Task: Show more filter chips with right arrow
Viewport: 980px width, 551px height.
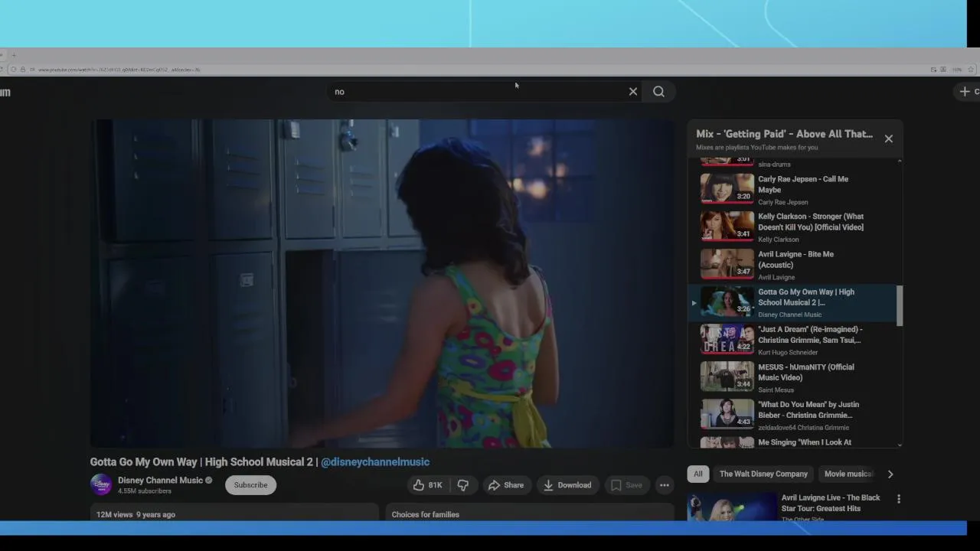Action: [x=890, y=474]
